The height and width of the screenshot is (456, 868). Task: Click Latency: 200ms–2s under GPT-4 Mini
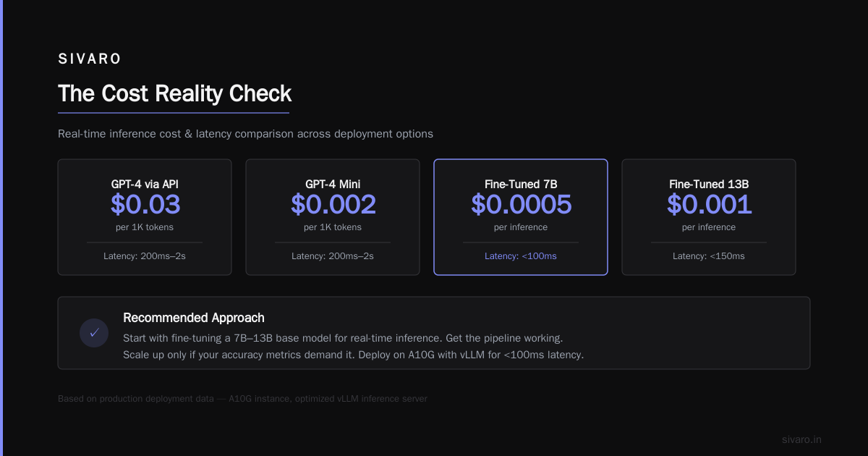pos(333,256)
